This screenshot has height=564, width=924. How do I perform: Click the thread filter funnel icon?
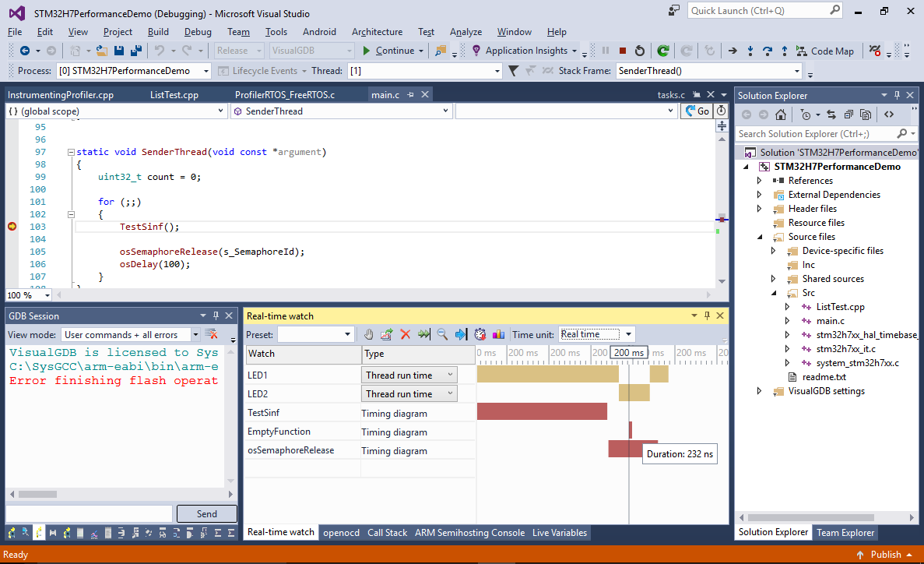tap(513, 71)
